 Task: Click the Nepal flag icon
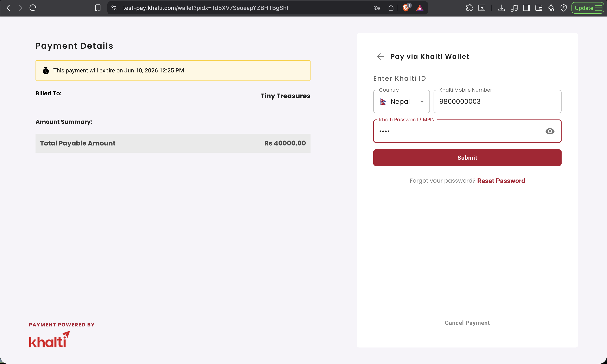383,102
